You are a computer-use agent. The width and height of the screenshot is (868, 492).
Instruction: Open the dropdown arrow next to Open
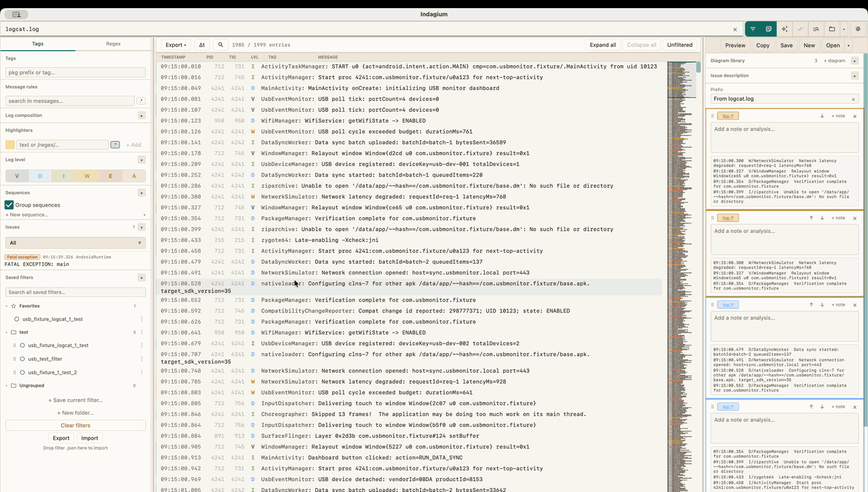[848, 45]
